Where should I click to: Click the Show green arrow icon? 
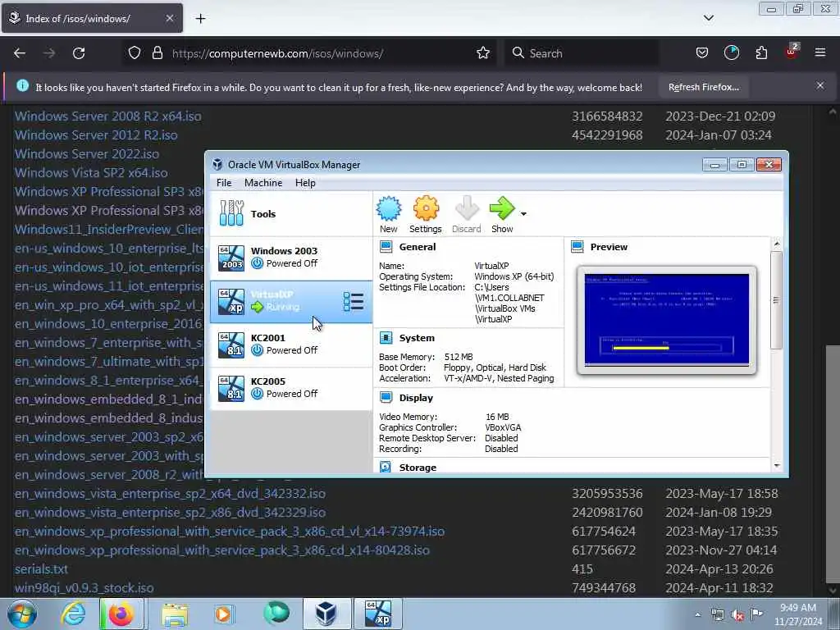[x=502, y=208]
